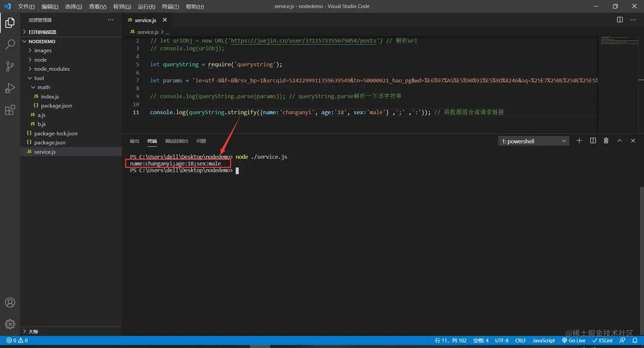Open editor More Actions ellipsis

(633, 20)
